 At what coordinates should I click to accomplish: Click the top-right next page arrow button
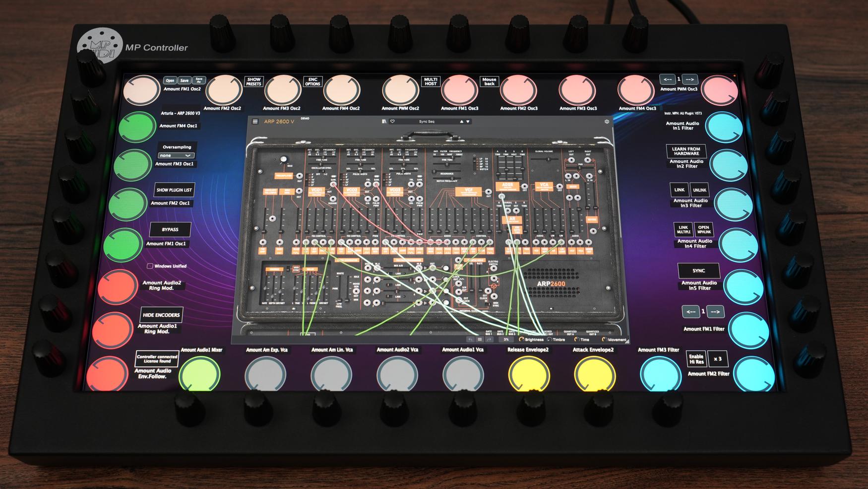click(x=690, y=79)
